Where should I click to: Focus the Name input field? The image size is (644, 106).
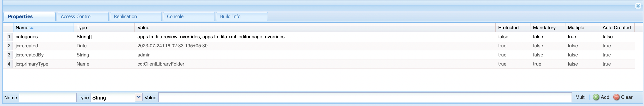pyautogui.click(x=48, y=98)
